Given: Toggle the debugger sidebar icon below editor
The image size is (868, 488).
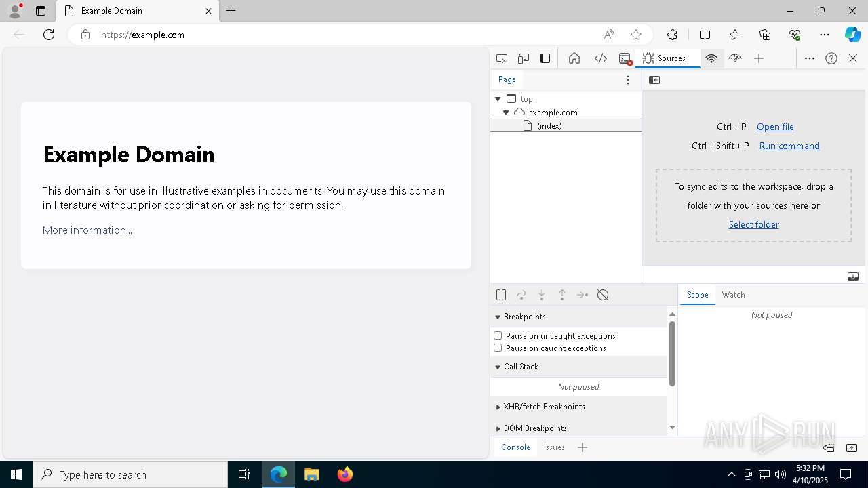Looking at the screenshot, I should 853,277.
